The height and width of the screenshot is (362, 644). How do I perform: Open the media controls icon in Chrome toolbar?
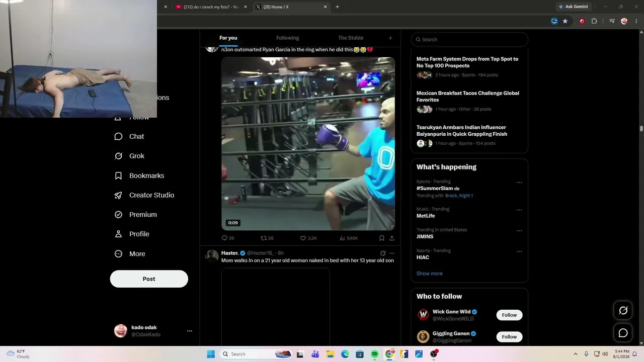[612, 21]
